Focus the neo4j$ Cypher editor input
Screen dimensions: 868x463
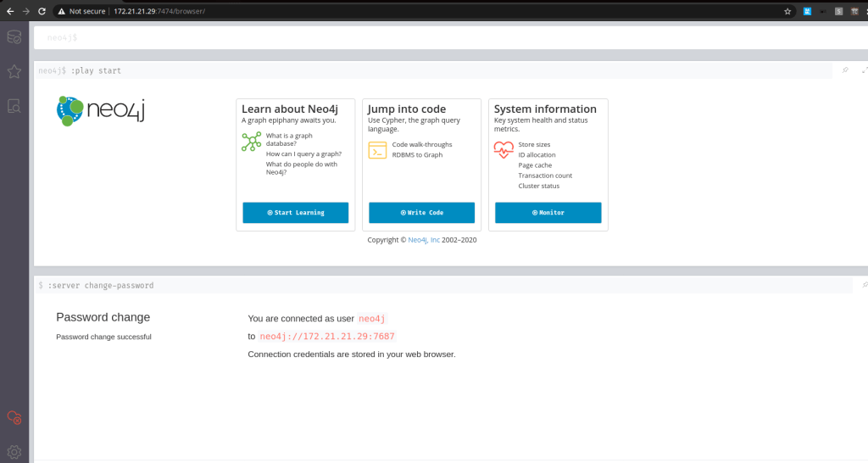pyautogui.click(x=424, y=38)
